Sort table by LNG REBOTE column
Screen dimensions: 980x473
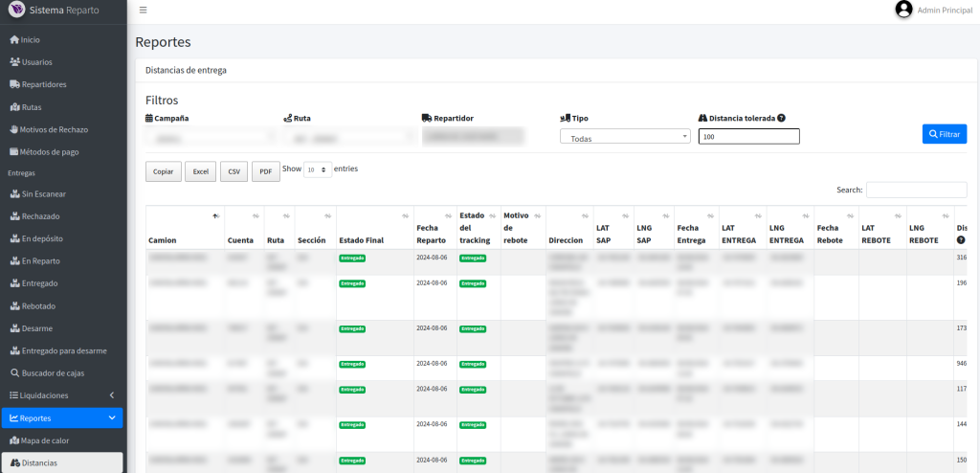point(930,228)
